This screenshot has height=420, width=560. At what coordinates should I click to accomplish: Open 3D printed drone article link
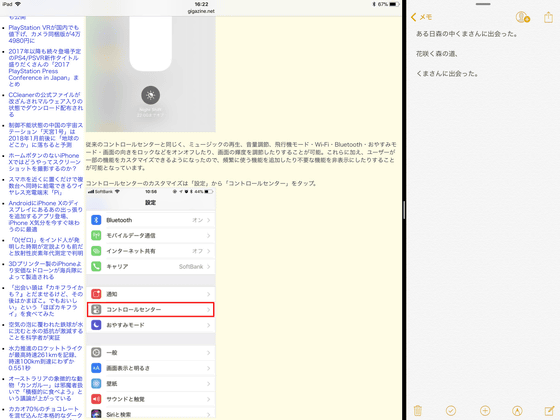45,270
